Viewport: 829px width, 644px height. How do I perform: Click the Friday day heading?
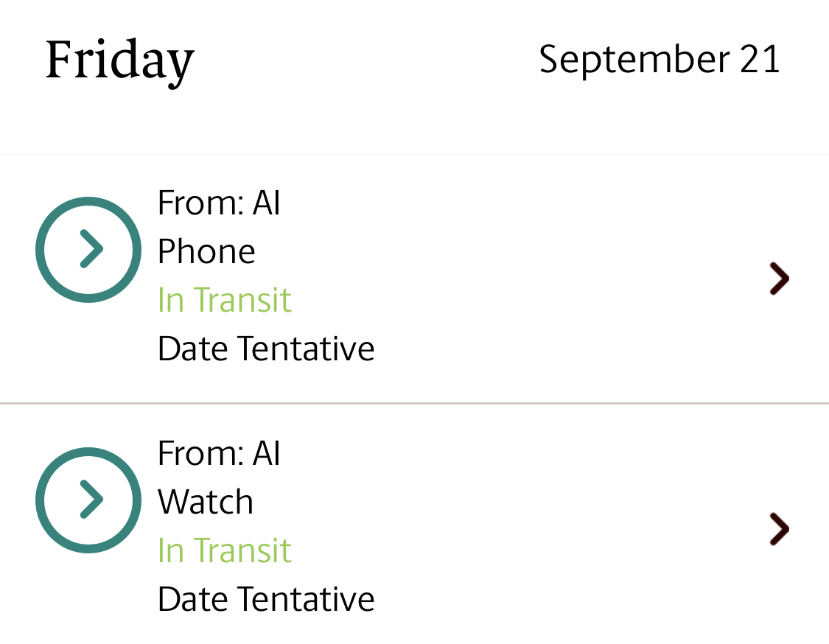pyautogui.click(x=120, y=60)
